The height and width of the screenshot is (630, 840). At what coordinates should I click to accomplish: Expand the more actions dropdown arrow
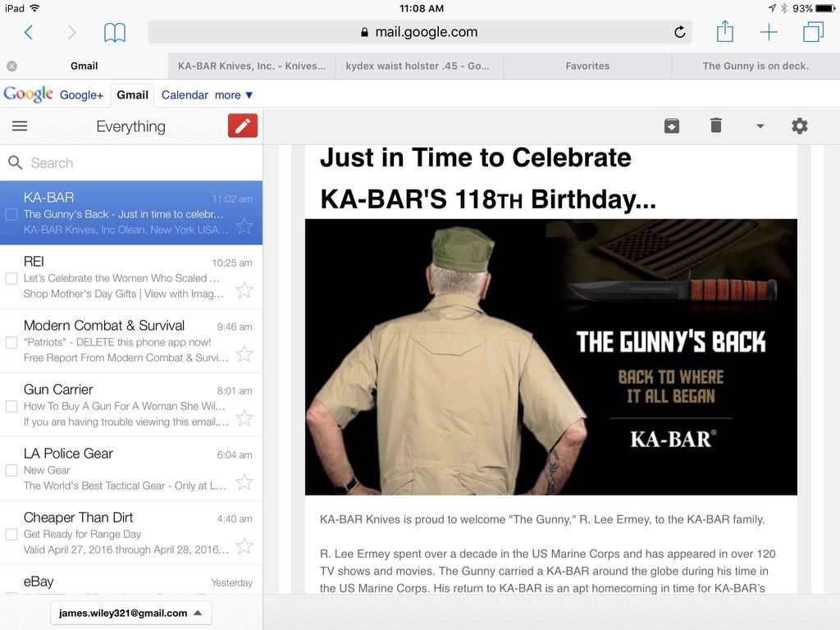[x=760, y=126]
